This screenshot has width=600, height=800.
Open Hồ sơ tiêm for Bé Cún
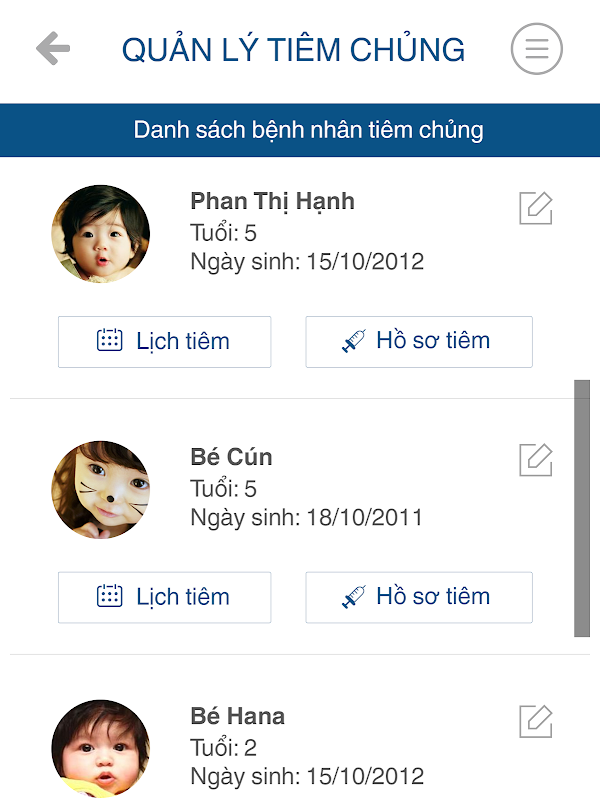(x=419, y=597)
